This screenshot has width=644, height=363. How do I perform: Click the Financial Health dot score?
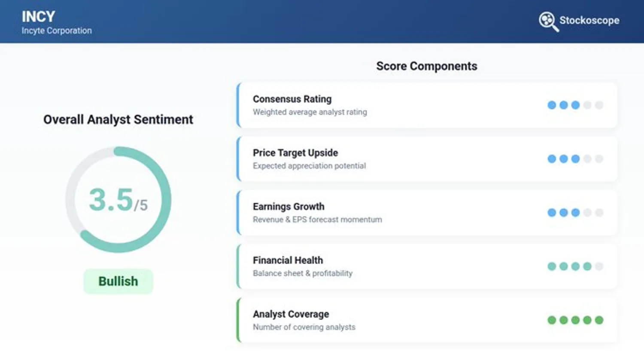click(575, 266)
